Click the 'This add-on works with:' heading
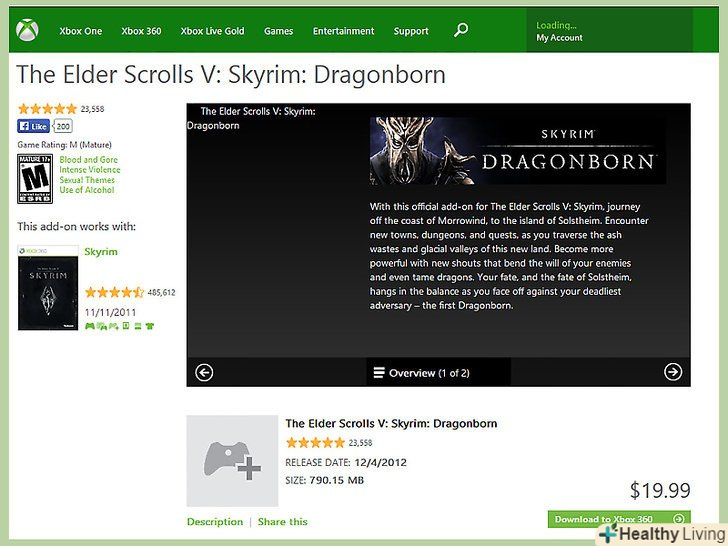The width and height of the screenshot is (728, 546). click(77, 227)
